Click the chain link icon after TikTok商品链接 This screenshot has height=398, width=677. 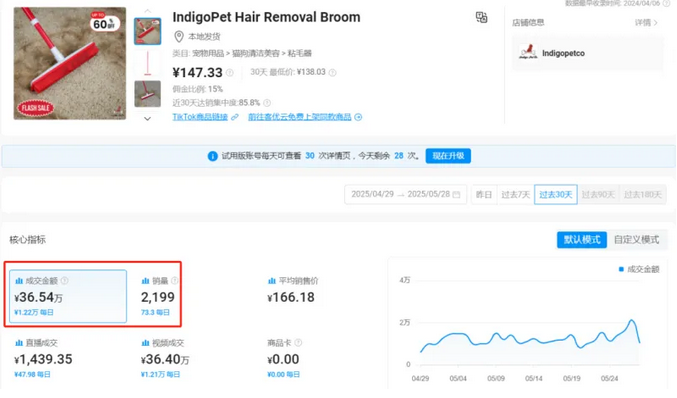pos(234,117)
